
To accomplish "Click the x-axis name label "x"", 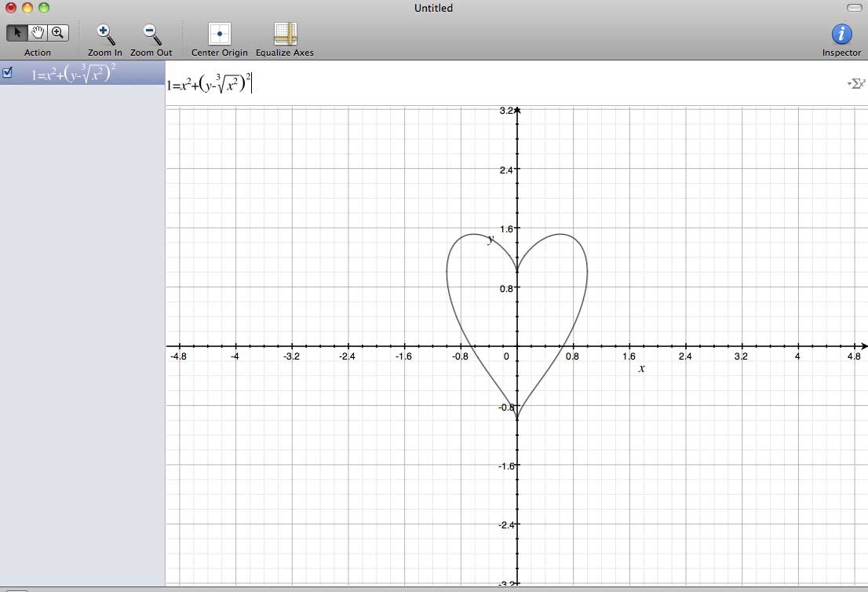I will (x=642, y=368).
